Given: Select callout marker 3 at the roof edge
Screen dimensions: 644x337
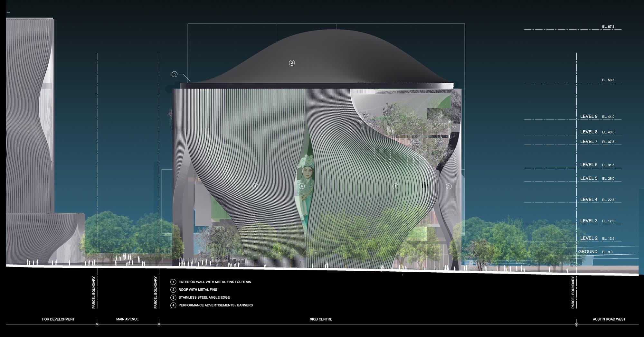Looking at the screenshot, I should coord(175,74).
